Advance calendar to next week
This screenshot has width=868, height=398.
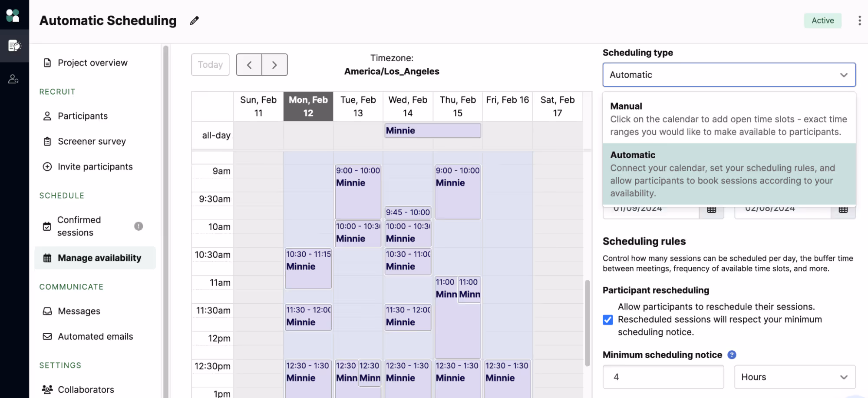pos(274,64)
